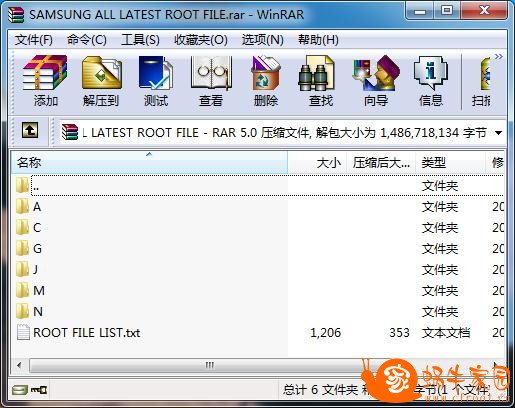Click the 添加 (Add) toolbar icon
515x408 pixels.
(x=45, y=73)
